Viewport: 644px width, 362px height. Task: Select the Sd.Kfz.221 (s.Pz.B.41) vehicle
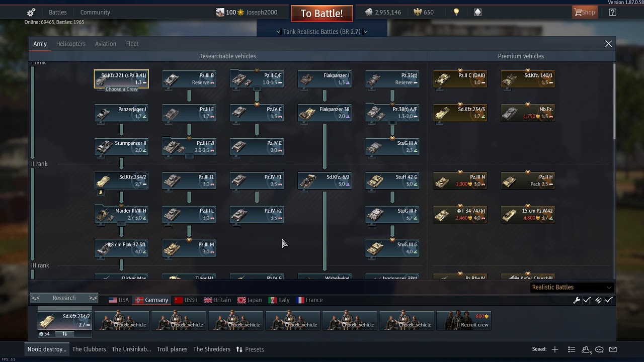pyautogui.click(x=121, y=79)
